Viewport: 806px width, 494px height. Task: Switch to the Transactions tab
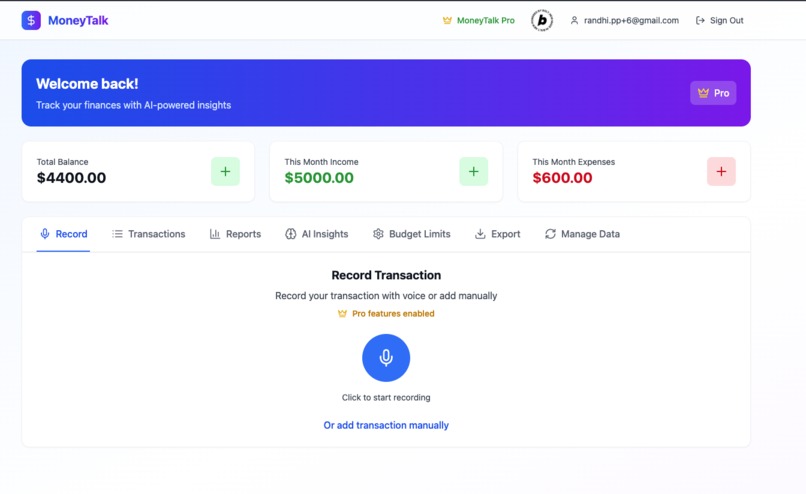[x=149, y=234]
